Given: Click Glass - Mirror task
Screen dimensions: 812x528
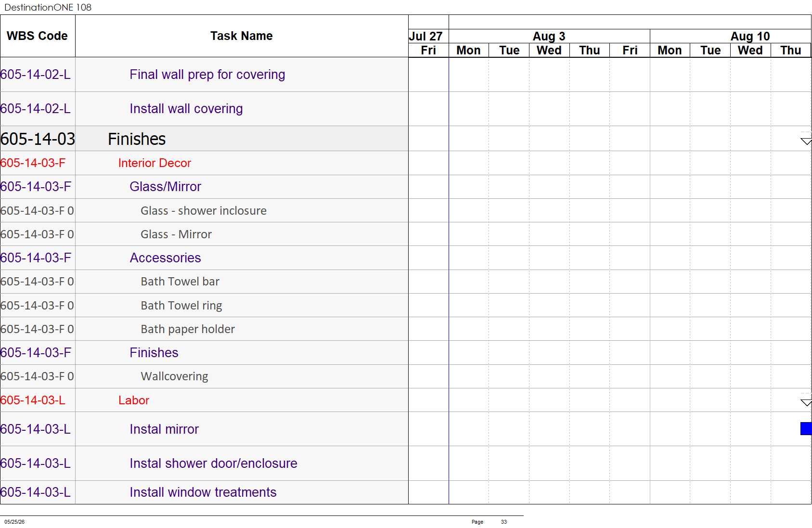Looking at the screenshot, I should click(x=176, y=234).
